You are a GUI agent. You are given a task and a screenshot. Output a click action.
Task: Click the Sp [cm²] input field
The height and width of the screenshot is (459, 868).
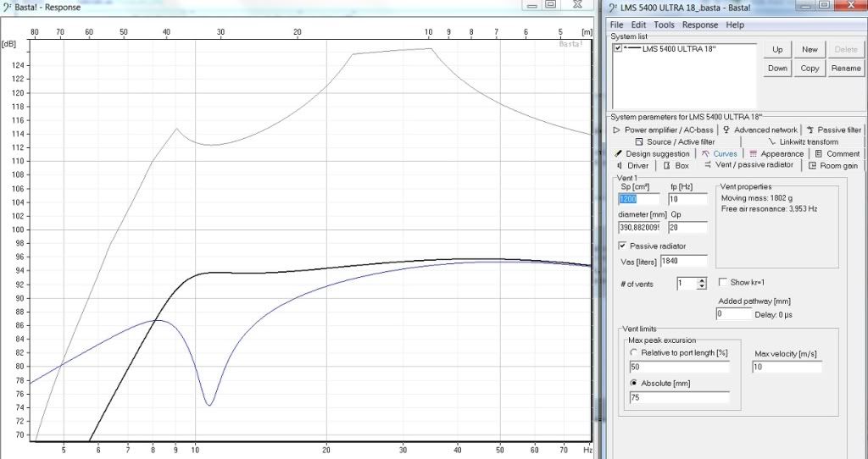point(639,199)
